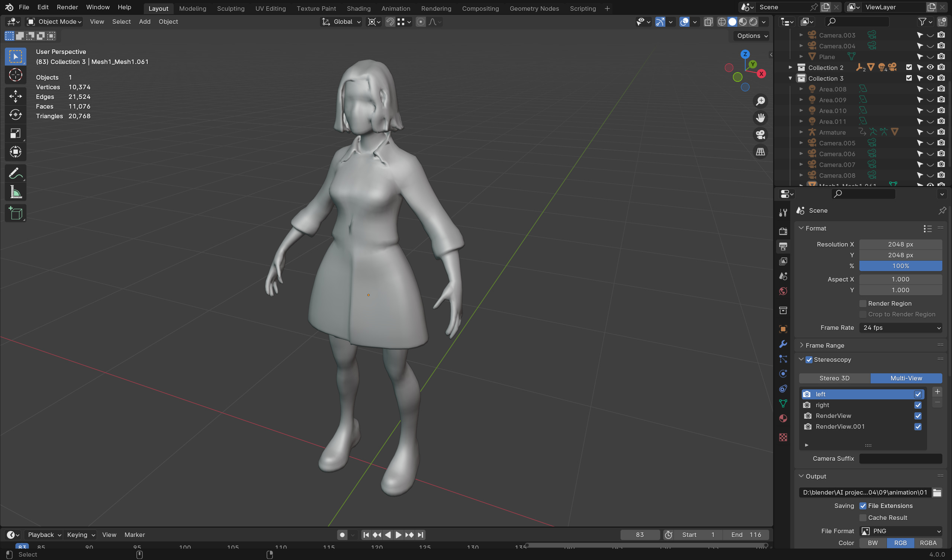
Task: Select the Annotate tool
Action: click(x=16, y=173)
